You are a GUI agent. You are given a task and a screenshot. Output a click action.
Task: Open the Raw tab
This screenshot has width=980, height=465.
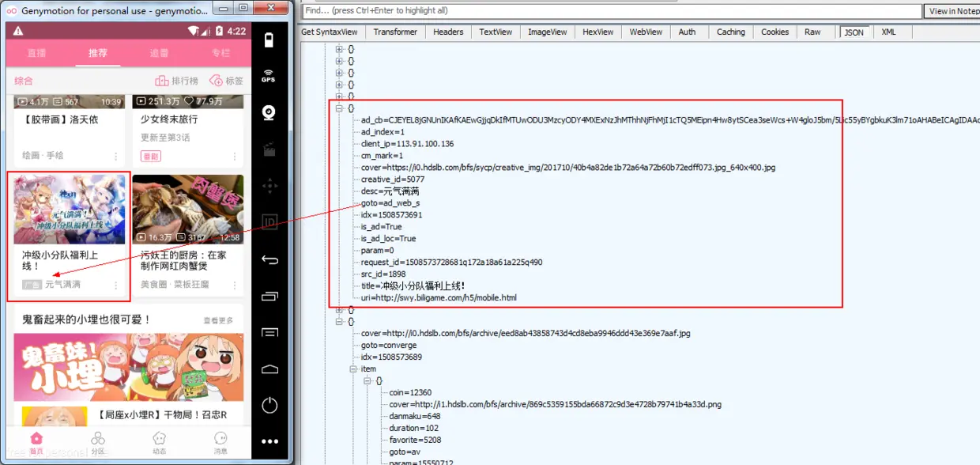click(x=812, y=32)
